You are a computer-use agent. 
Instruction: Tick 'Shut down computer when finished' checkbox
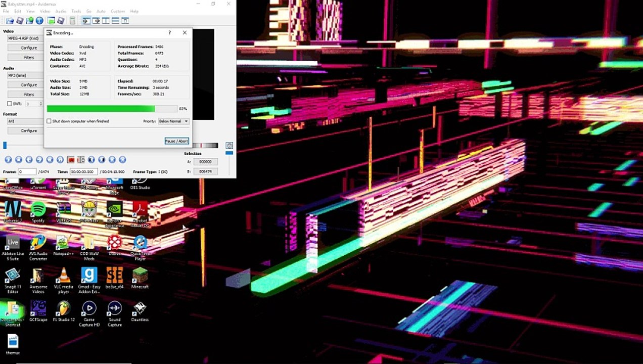pos(49,121)
